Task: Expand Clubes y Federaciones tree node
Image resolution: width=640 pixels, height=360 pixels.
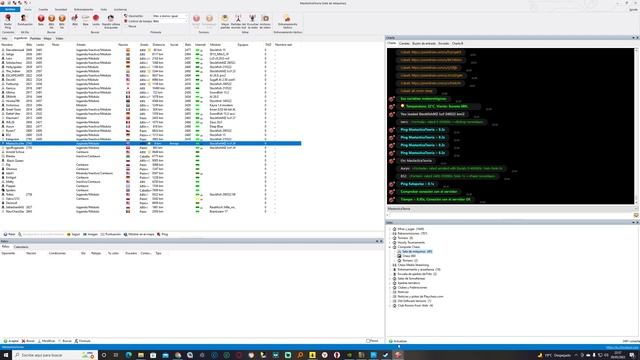Action: tap(390, 287)
